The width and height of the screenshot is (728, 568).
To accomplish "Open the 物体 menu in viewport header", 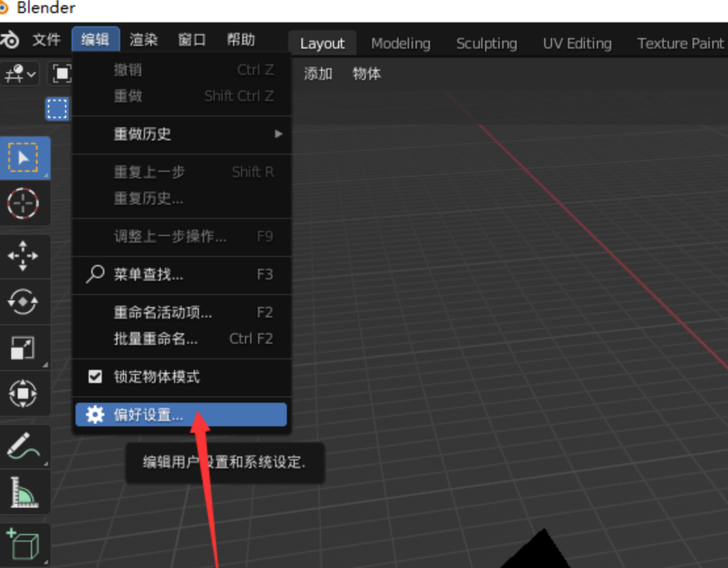I will 367,73.
